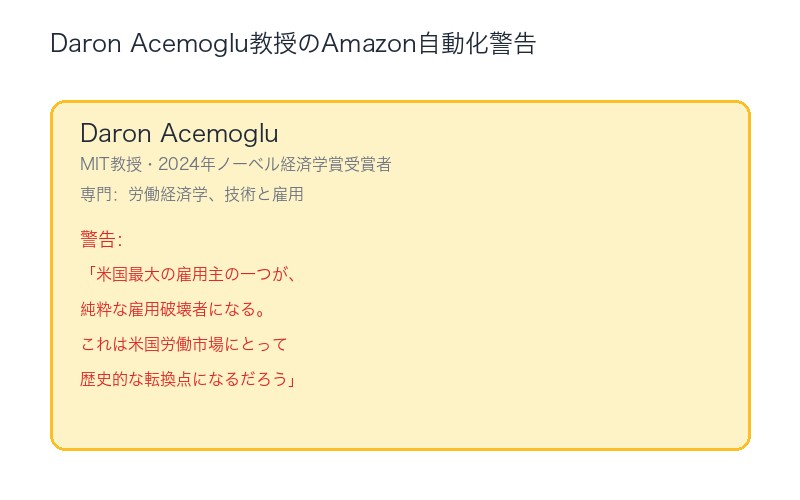800x500 pixels.
Task: Select the 技術と雇用 specialty text
Action: point(264,194)
